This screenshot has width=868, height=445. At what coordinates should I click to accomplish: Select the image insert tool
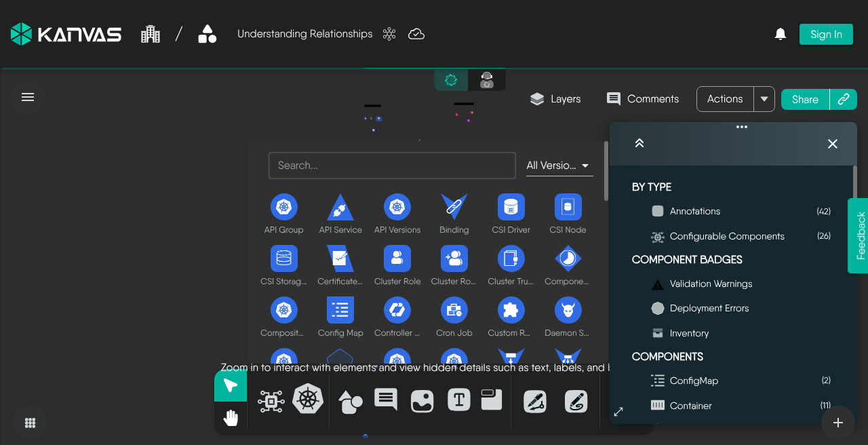pyautogui.click(x=422, y=401)
